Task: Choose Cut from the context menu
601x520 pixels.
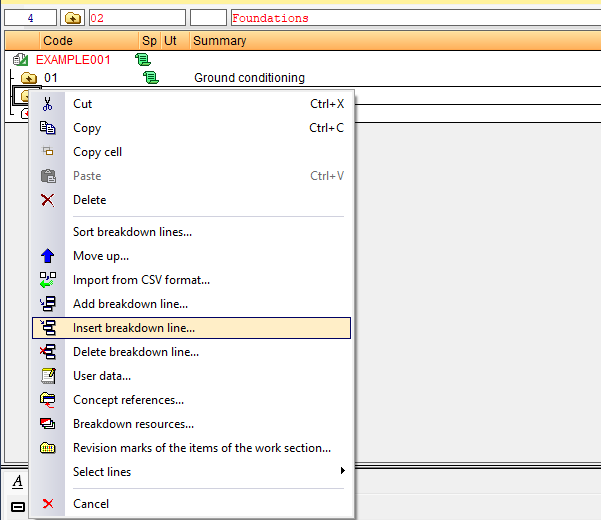Action: (x=192, y=104)
